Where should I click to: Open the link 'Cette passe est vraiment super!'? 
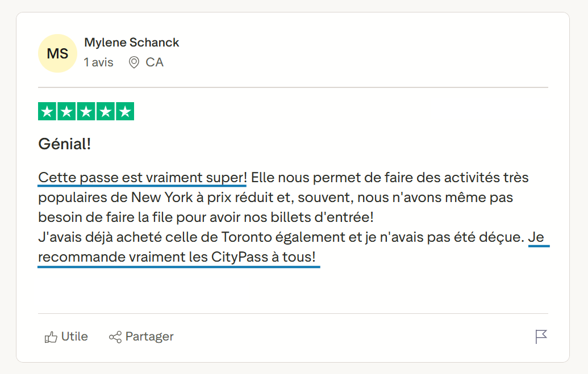pos(141,177)
